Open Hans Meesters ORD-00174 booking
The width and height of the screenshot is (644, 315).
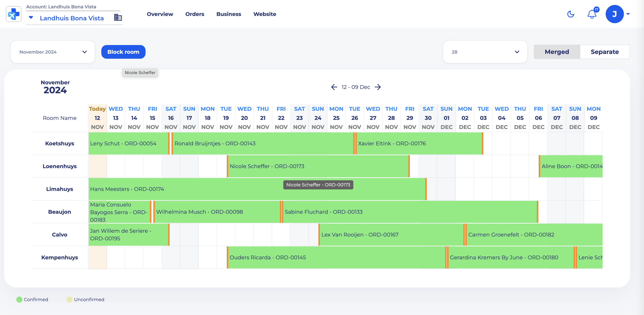[x=257, y=189]
